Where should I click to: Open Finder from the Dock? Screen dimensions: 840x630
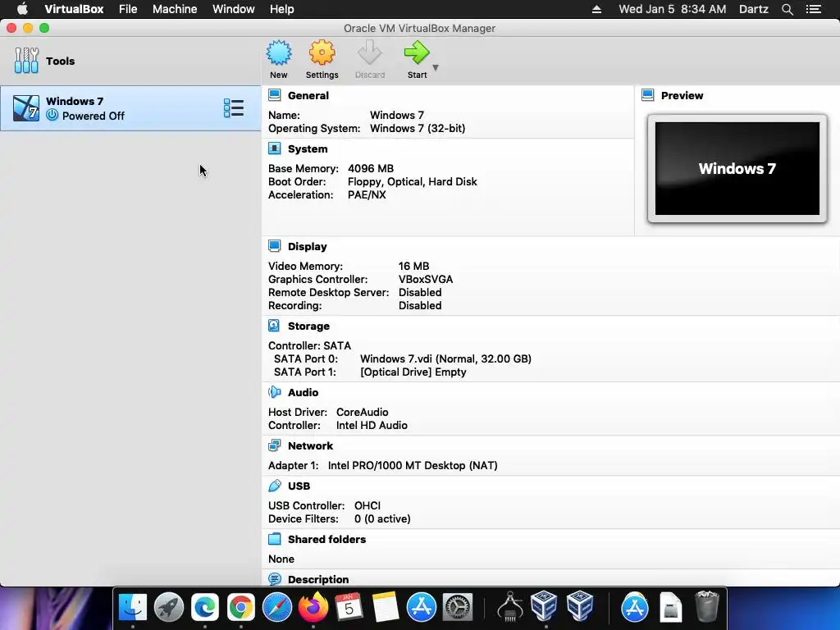point(133,607)
